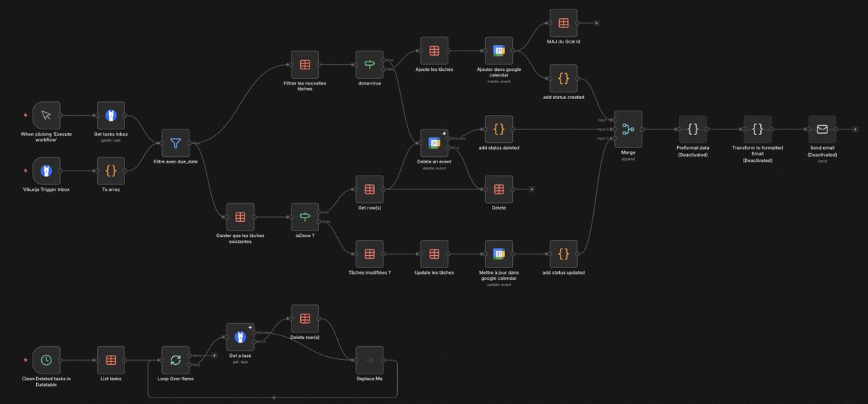Screen dimensions: 868x404
Task: Open the Loop Over Items node
Action: point(175,359)
